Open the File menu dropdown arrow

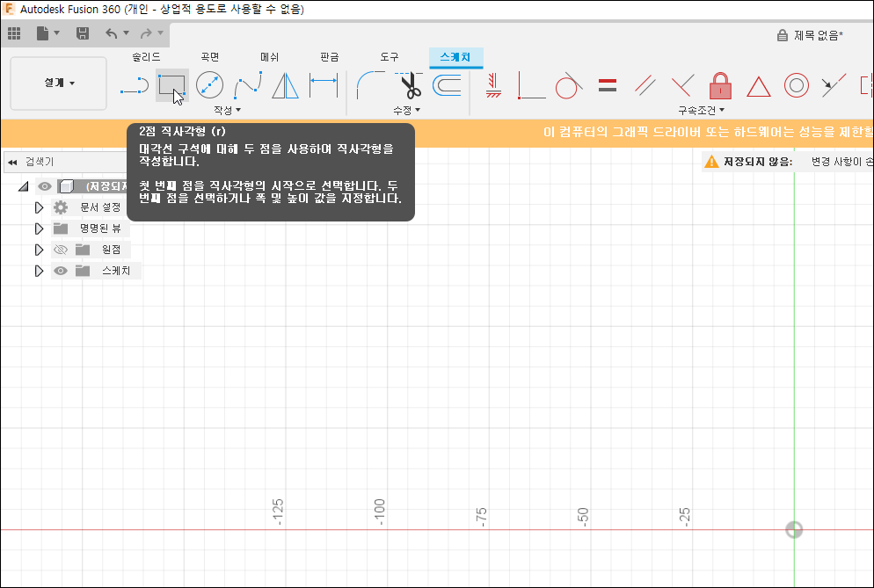(56, 33)
